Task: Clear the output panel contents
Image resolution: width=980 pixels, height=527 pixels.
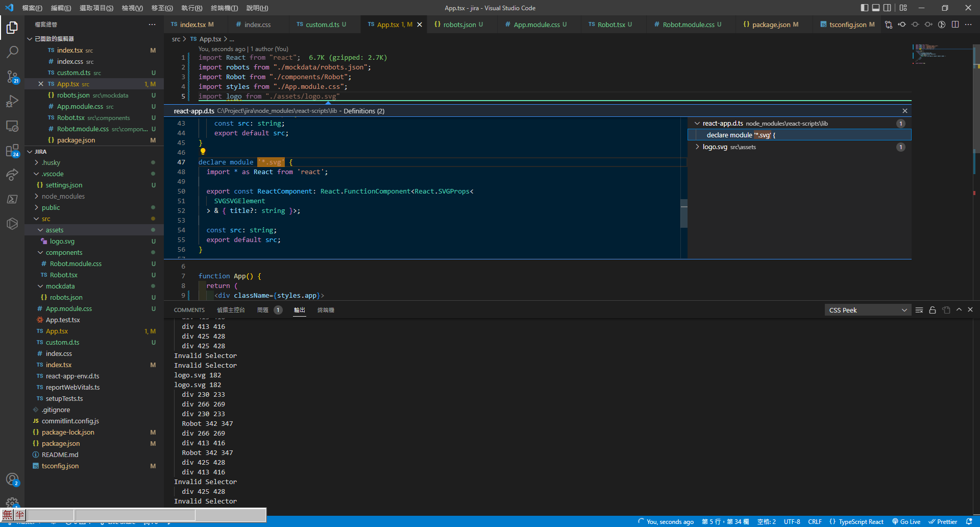Action: pos(919,310)
